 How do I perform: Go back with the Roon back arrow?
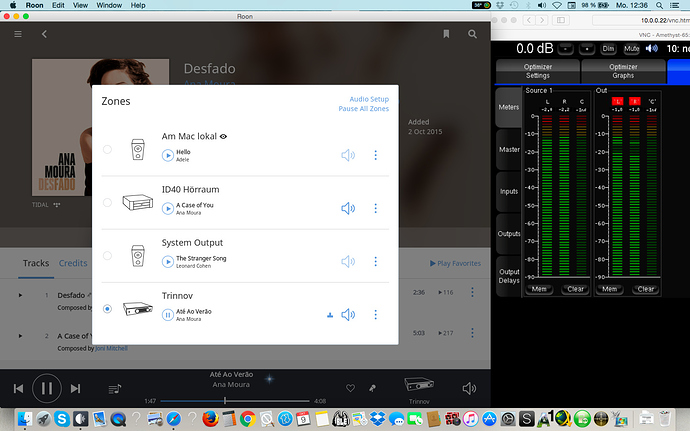[x=44, y=34]
